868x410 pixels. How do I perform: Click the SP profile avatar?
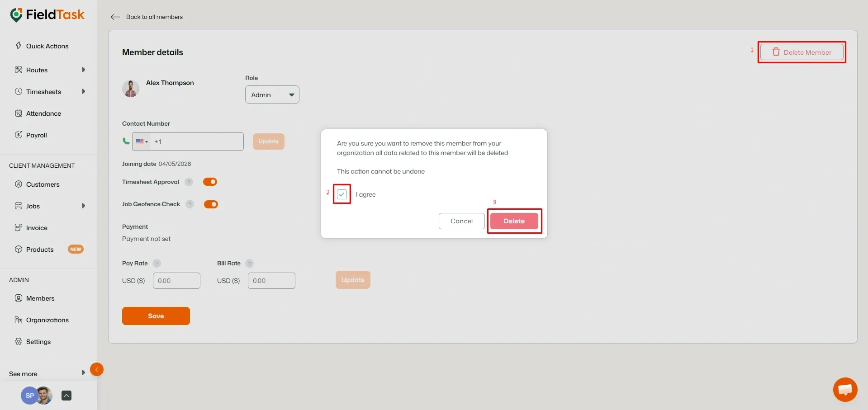click(29, 396)
